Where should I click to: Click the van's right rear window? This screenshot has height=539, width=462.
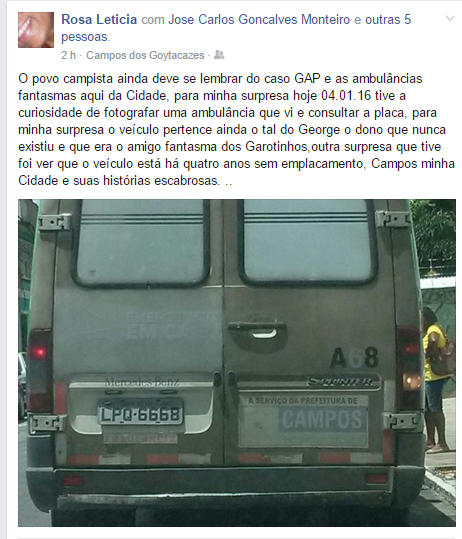306,242
